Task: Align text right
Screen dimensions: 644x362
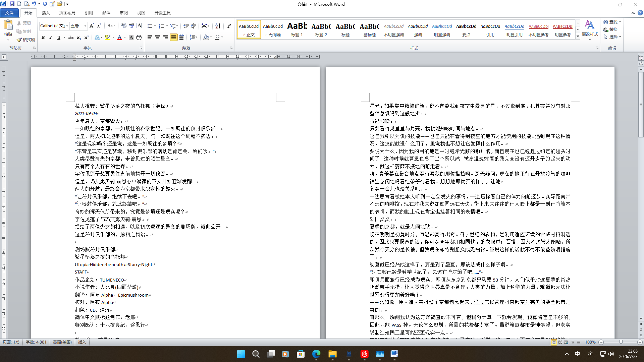Action: [x=166, y=37]
